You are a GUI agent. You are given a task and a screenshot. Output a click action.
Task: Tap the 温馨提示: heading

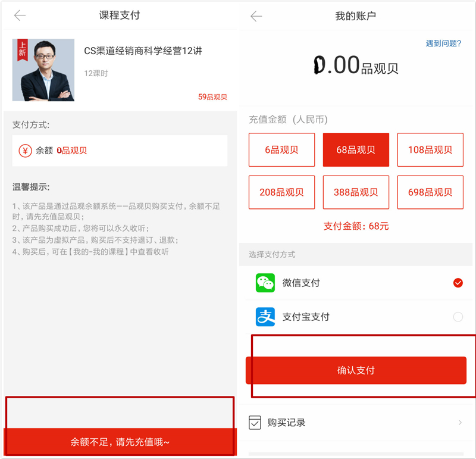pos(31,187)
